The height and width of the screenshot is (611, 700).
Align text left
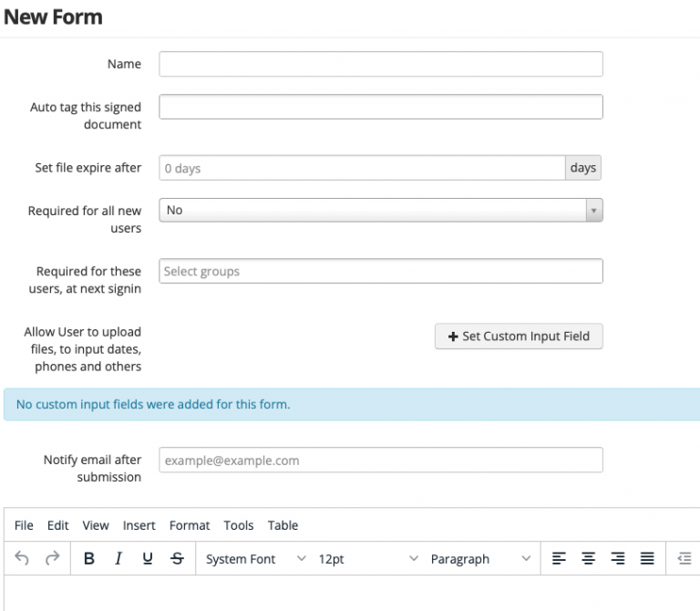tap(559, 559)
